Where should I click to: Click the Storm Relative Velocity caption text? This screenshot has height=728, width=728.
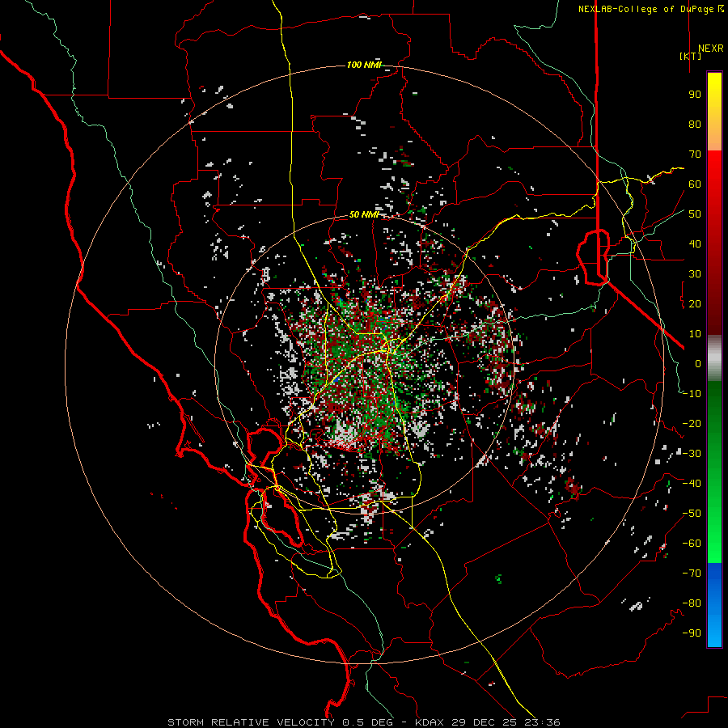click(x=364, y=722)
